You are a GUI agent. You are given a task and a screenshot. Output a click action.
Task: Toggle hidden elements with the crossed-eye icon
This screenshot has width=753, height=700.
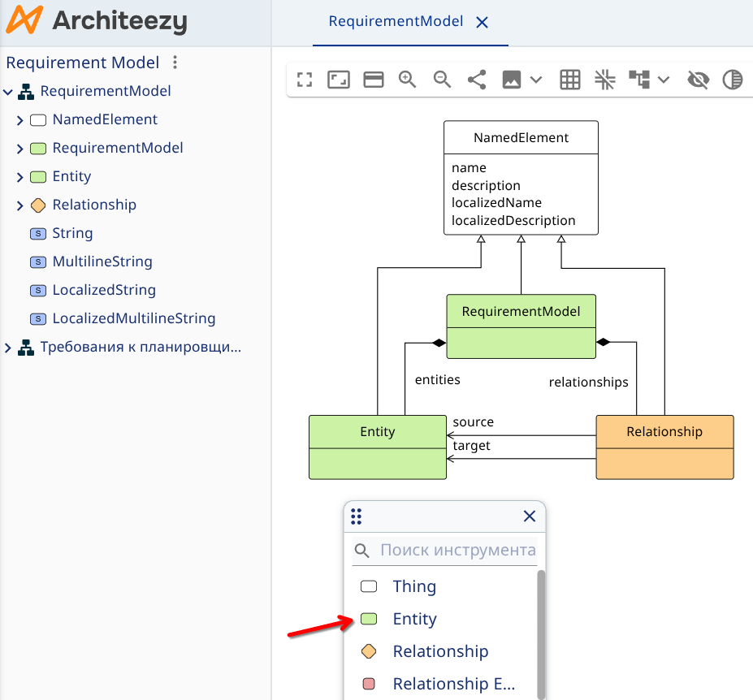click(698, 80)
